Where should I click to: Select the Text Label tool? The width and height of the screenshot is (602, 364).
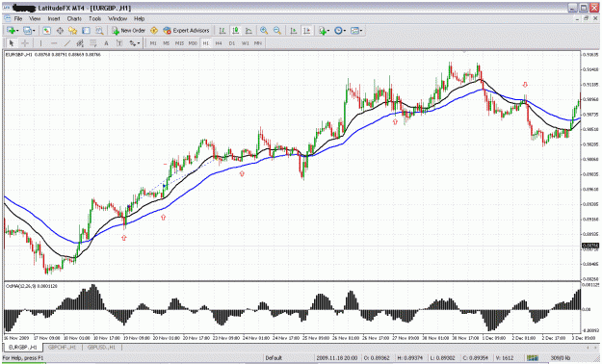click(x=119, y=43)
